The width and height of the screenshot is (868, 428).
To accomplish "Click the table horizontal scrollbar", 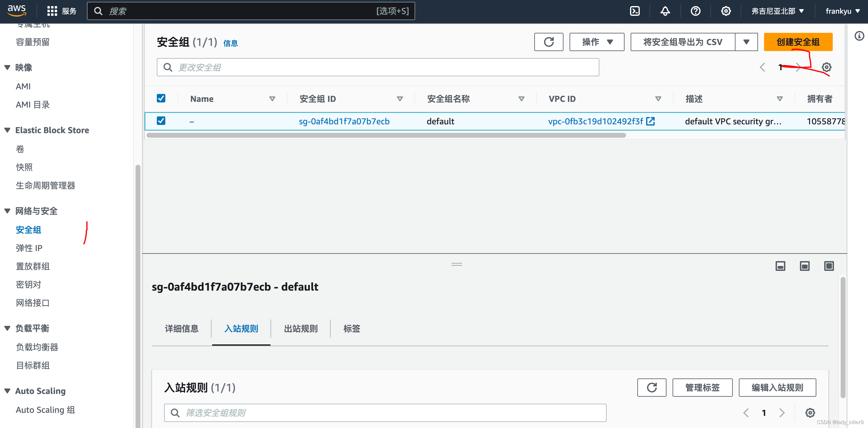I will 386,135.
